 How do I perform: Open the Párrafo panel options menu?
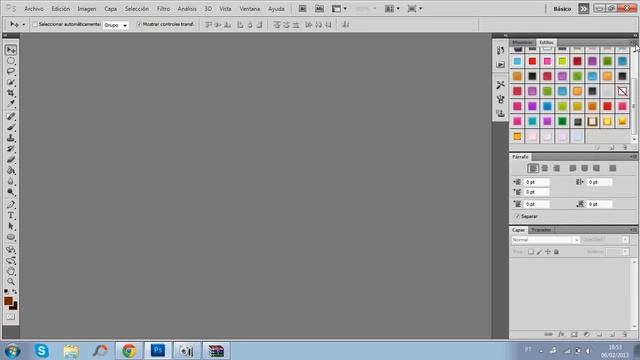633,157
